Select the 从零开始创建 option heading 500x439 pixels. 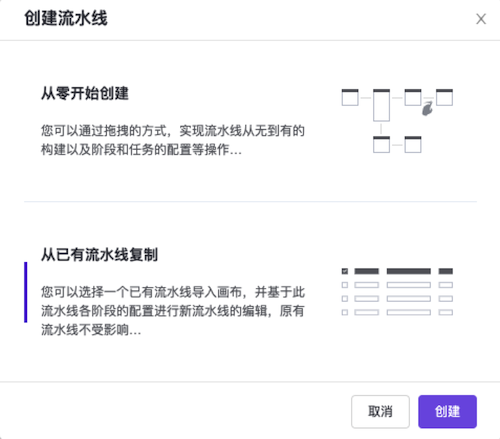pyautogui.click(x=85, y=93)
